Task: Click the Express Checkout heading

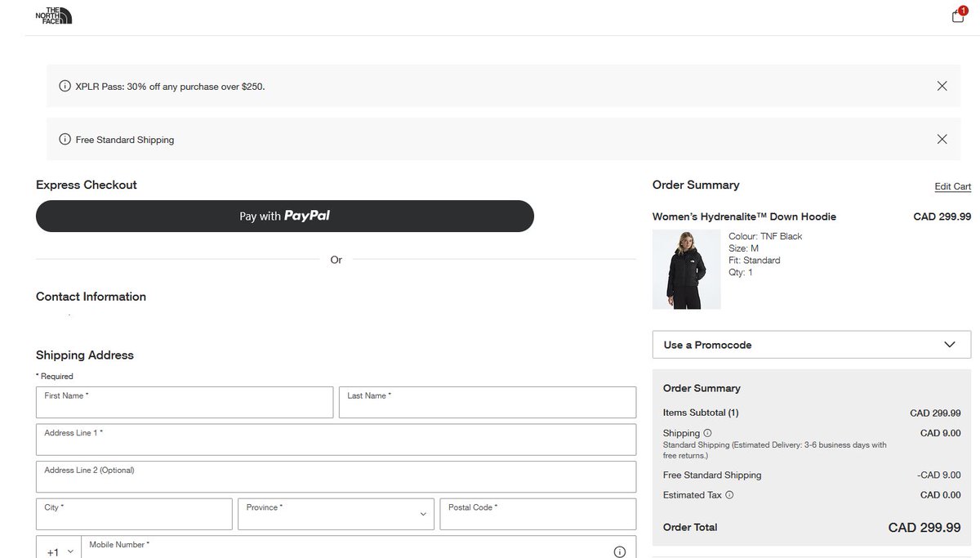Action: point(87,185)
